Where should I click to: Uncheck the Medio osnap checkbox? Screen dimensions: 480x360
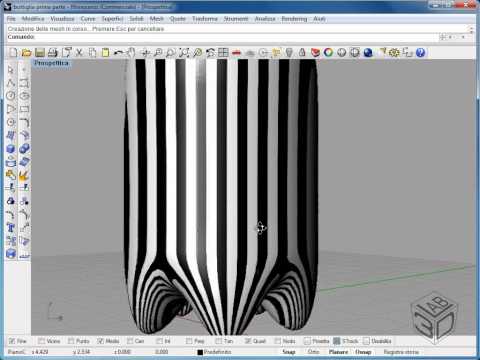click(x=100, y=341)
